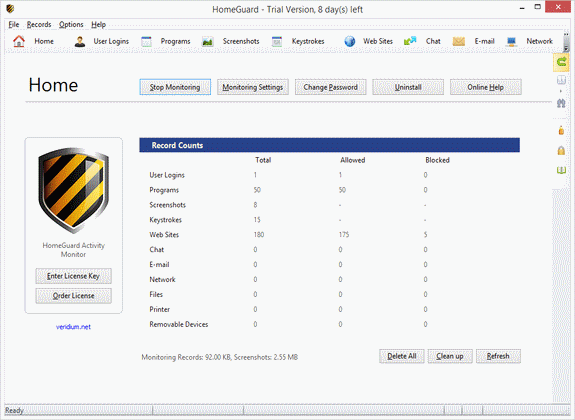
Task: Go to the Keystrokes toolbar label
Action: tap(308, 41)
